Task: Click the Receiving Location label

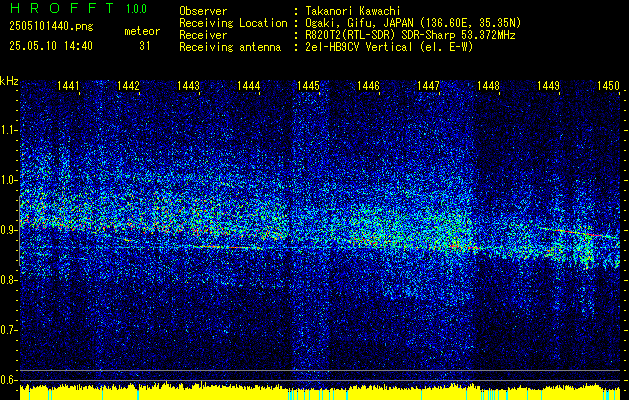Action: pos(233,23)
